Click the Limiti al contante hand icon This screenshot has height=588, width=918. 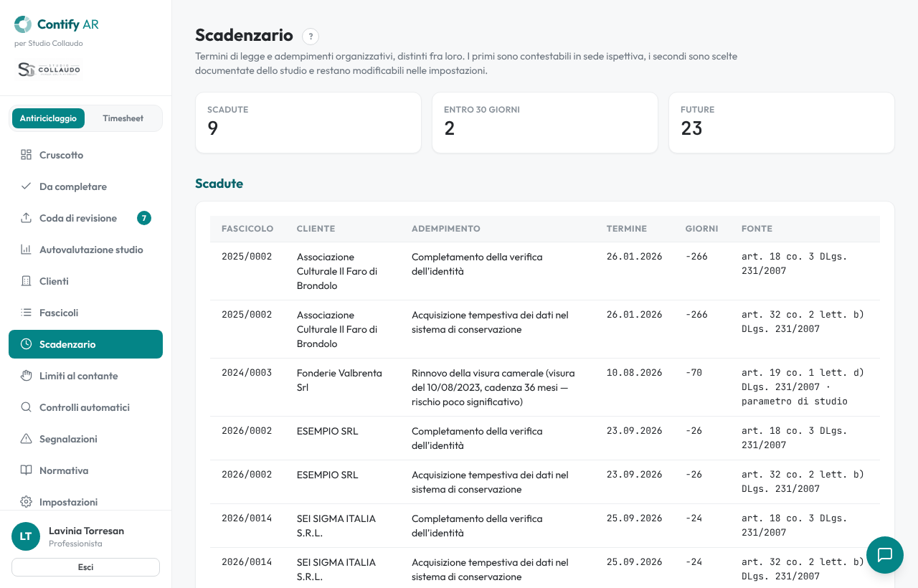[26, 376]
